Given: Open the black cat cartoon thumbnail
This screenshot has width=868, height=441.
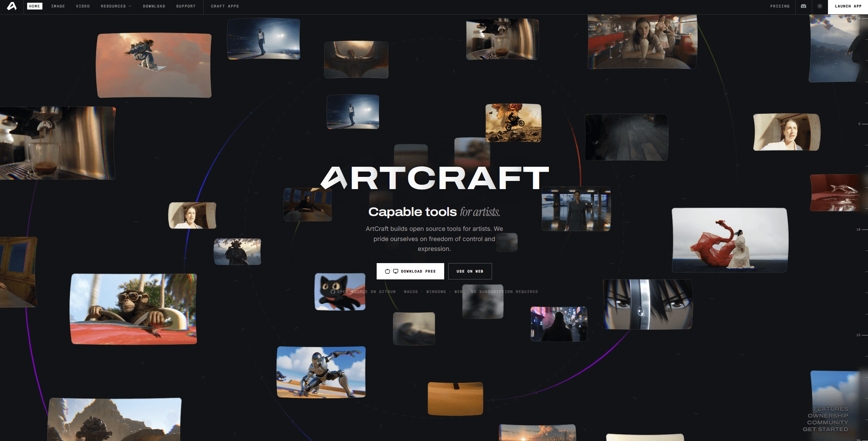Looking at the screenshot, I should (x=340, y=292).
